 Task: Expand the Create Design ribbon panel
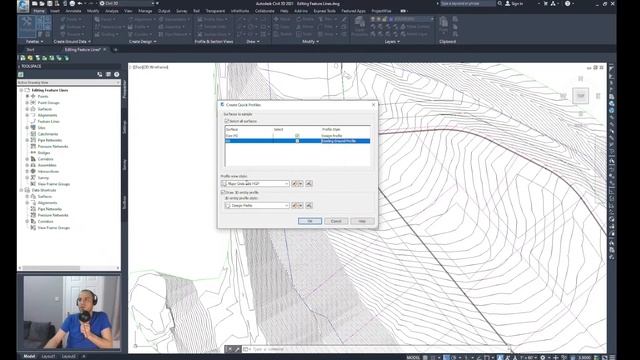[142, 42]
